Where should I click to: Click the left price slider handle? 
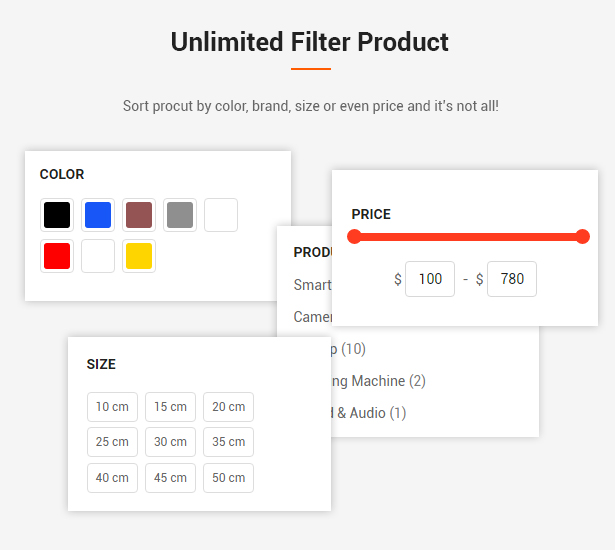(354, 237)
